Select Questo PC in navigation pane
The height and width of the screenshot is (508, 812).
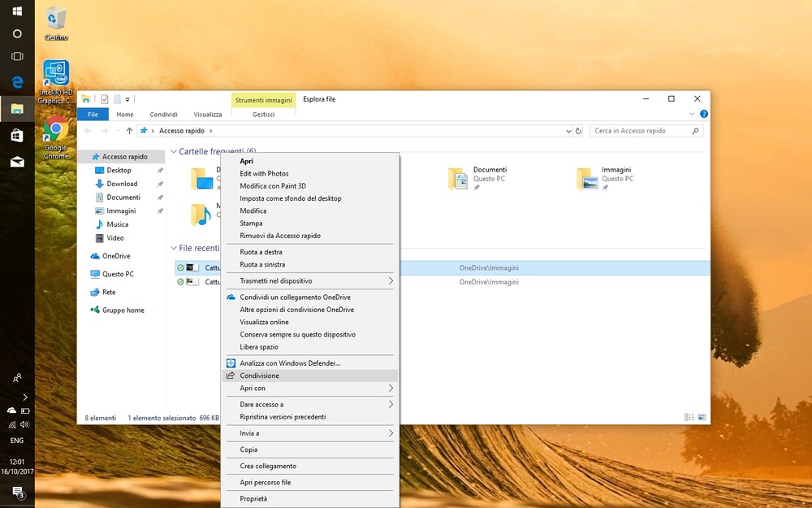click(118, 274)
